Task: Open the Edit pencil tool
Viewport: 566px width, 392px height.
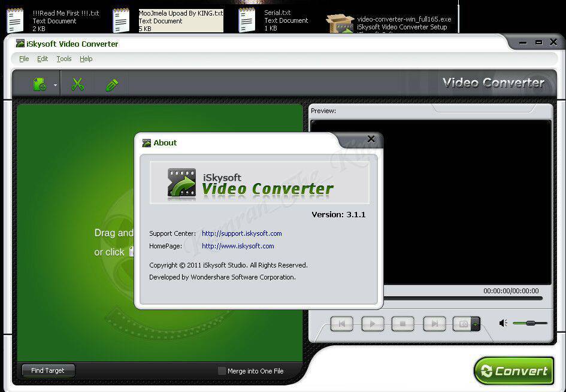Action: (x=112, y=85)
